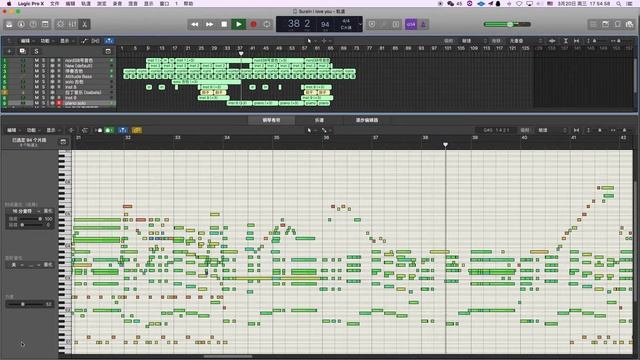Open Logic Pro X application menu
Image resolution: width=640 pixels, height=360 pixels.
pos(31,3)
